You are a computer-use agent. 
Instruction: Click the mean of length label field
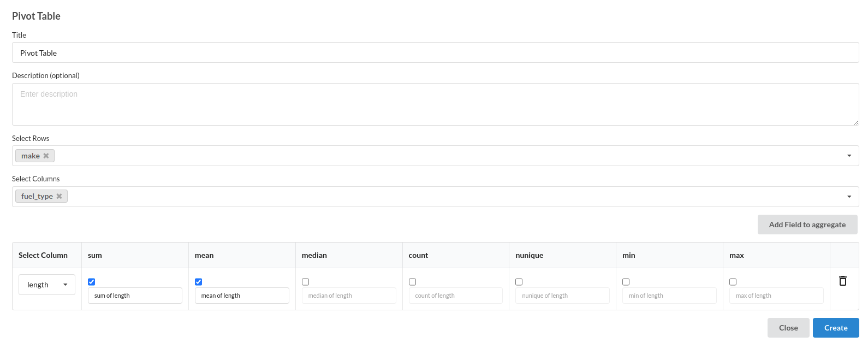point(241,295)
